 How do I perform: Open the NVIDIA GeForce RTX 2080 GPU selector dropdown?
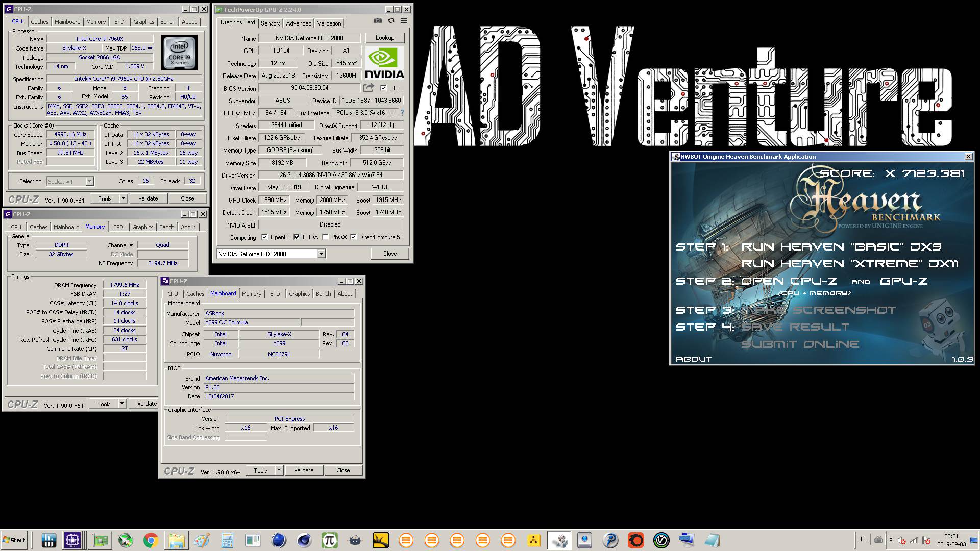[x=271, y=254]
